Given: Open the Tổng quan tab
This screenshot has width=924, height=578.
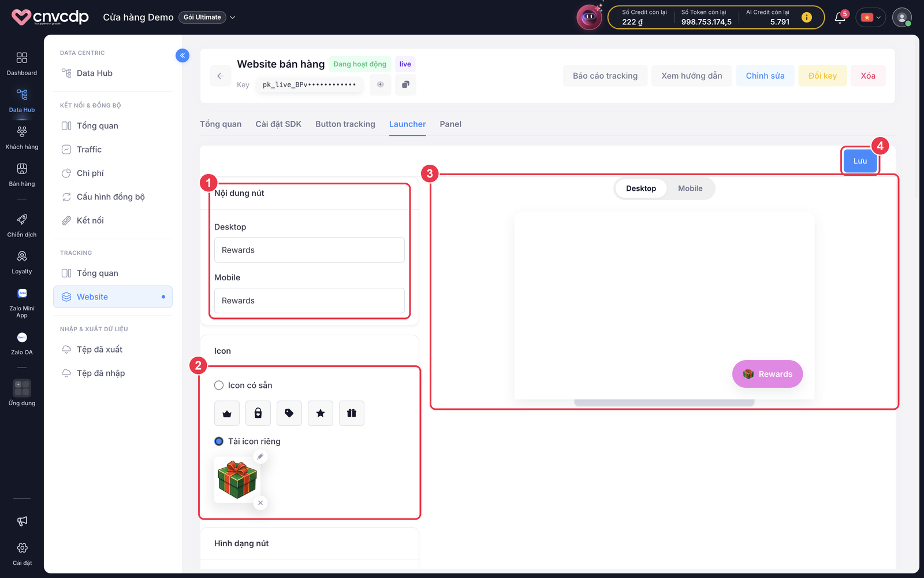Looking at the screenshot, I should 221,124.
